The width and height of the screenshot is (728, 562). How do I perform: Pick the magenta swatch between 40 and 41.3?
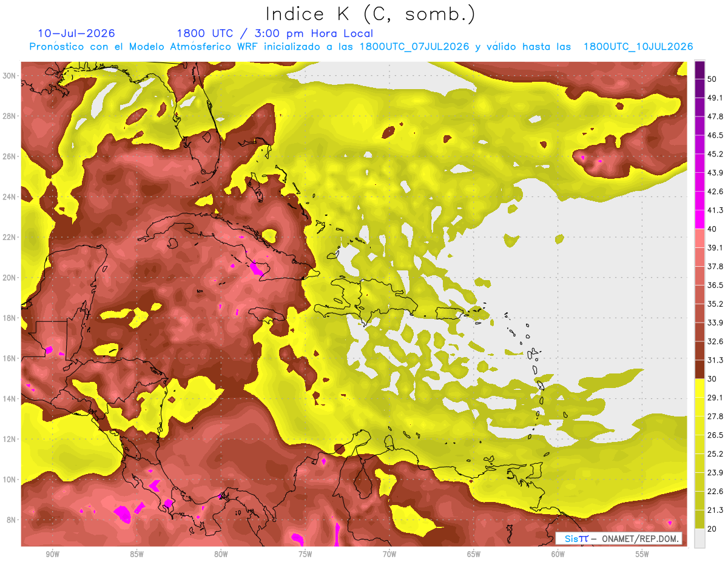point(699,219)
